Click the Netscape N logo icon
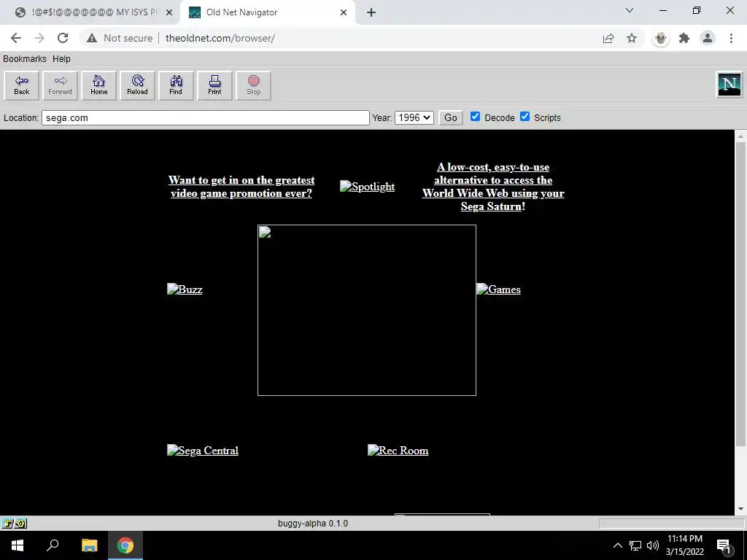 point(729,85)
